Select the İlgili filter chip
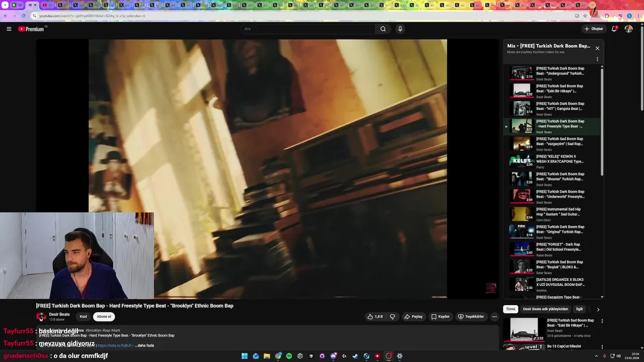 (579, 309)
